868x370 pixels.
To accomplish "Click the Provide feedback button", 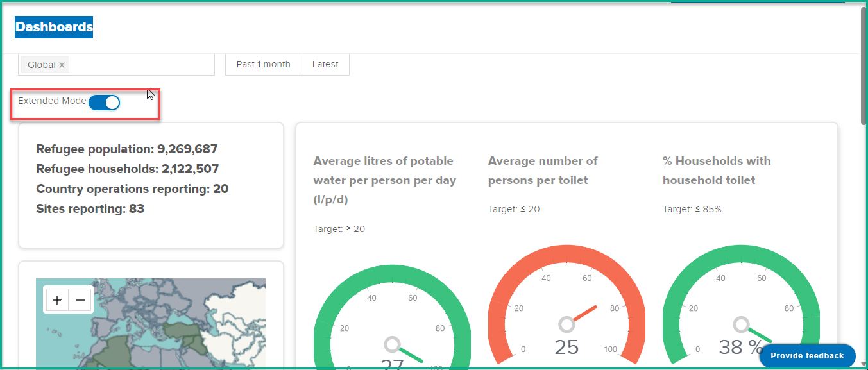I will (807, 356).
